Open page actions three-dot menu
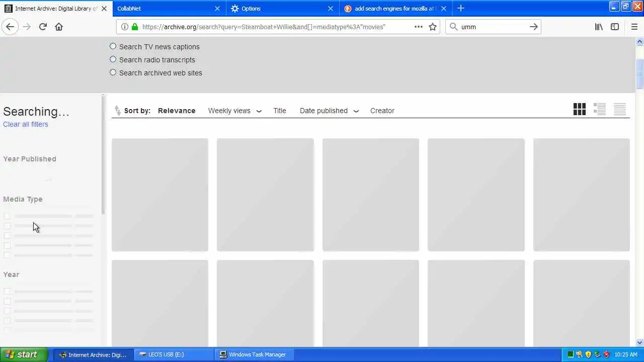The width and height of the screenshot is (644, 362). (418, 27)
